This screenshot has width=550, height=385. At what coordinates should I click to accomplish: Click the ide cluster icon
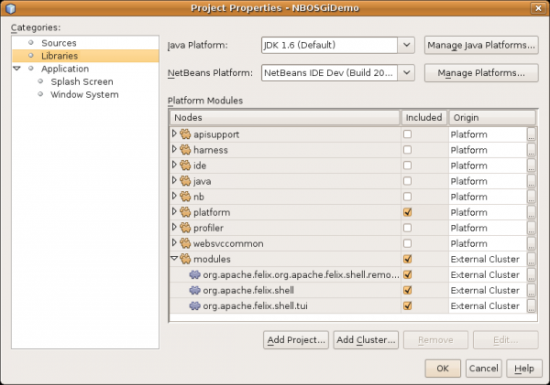185,166
